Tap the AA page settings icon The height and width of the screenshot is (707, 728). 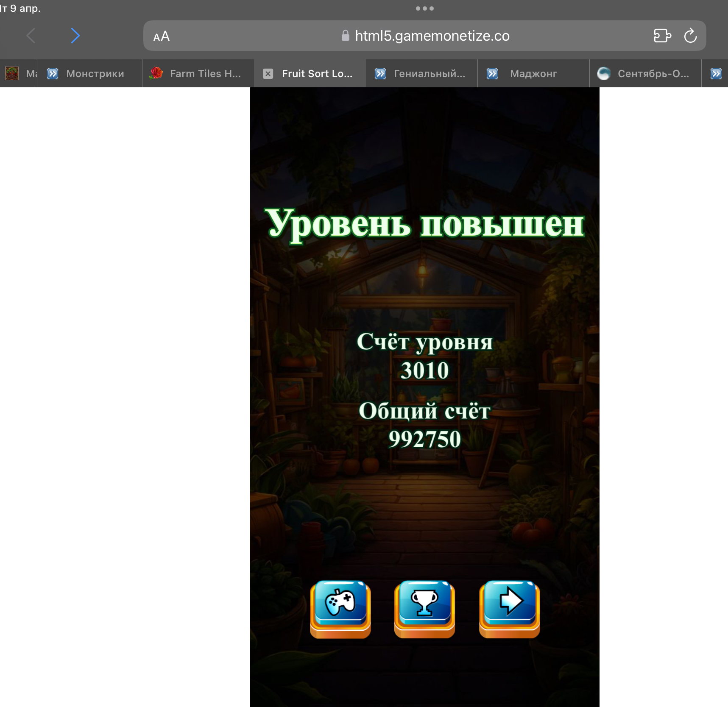[x=161, y=36]
